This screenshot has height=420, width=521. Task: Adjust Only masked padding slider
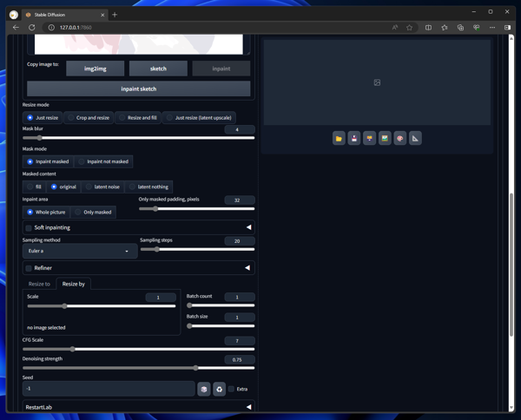point(197,209)
